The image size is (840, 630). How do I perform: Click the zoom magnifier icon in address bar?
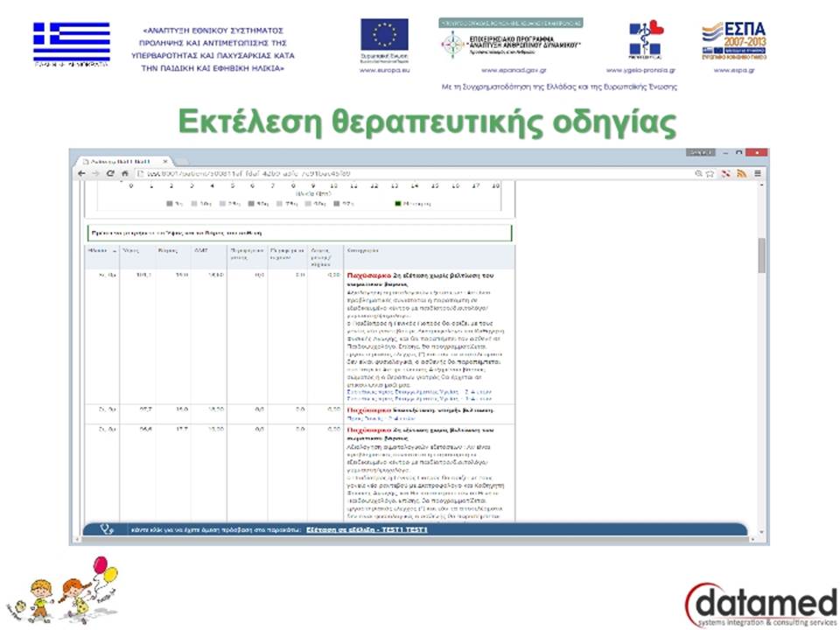pyautogui.click(x=698, y=173)
